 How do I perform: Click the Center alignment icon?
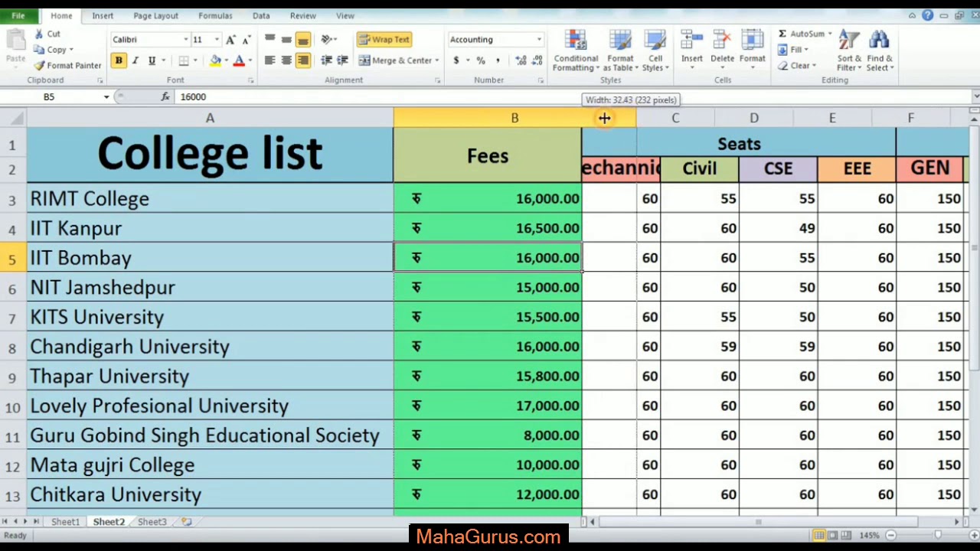pyautogui.click(x=286, y=60)
